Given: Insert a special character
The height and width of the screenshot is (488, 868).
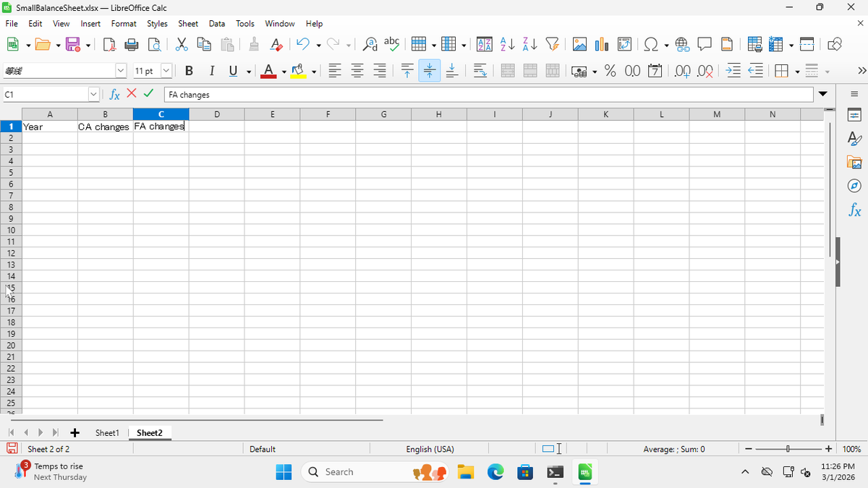Looking at the screenshot, I should [x=650, y=44].
